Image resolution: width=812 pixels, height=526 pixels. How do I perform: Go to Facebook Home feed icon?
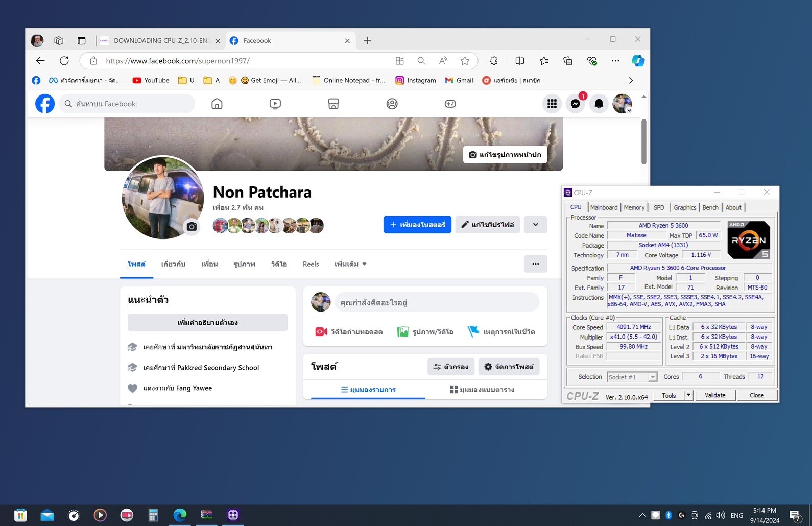point(217,104)
